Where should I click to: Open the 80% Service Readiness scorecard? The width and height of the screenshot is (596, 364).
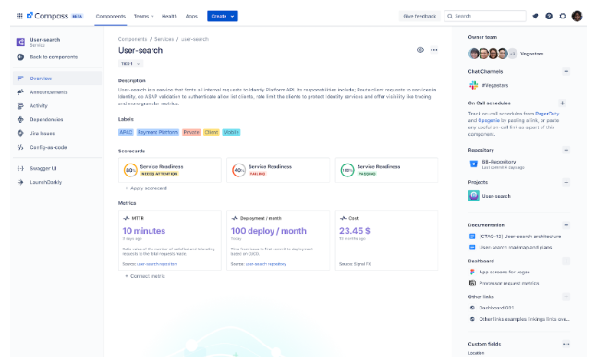169,170
